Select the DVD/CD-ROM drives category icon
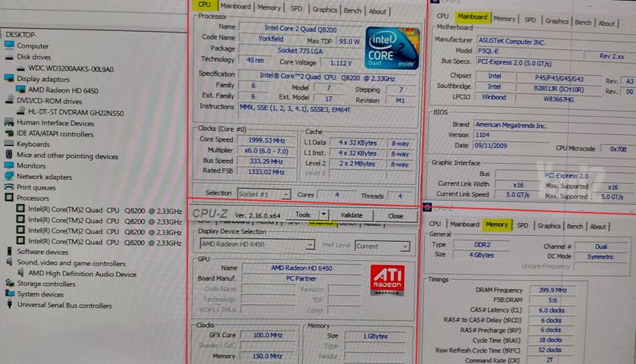636x364 pixels. 9,101
